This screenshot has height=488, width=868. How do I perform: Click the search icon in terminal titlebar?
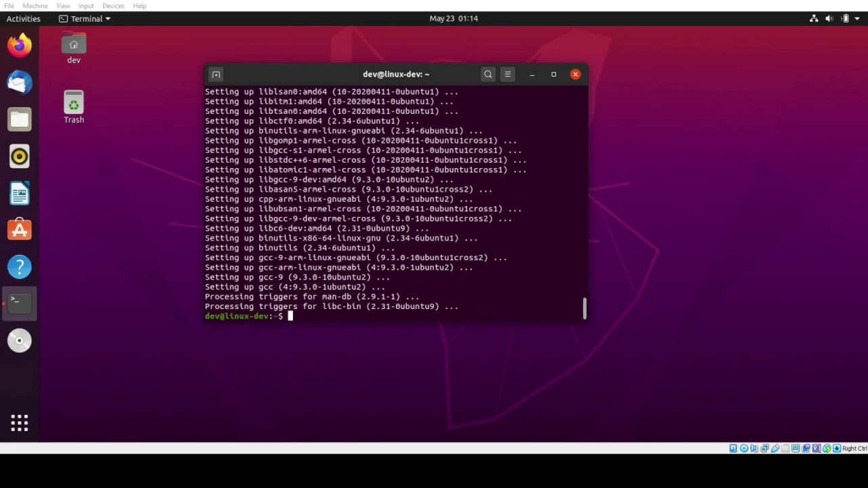pyautogui.click(x=488, y=75)
